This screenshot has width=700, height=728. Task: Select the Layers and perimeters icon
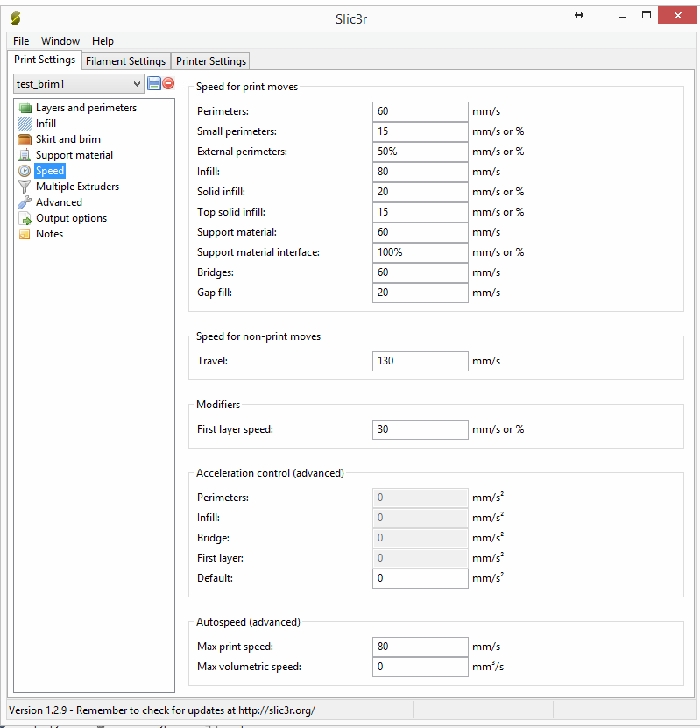point(25,108)
